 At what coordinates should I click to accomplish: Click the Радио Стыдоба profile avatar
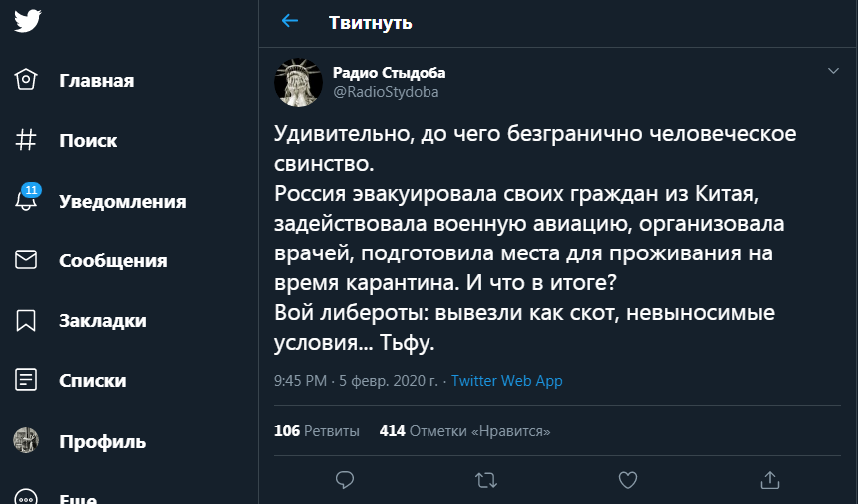pos(298,82)
